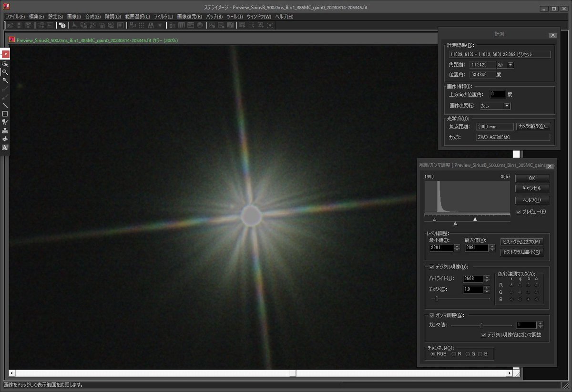The width and height of the screenshot is (572, 392).
Task: Click the ガンマ値 stepper arrows
Action: 540,325
